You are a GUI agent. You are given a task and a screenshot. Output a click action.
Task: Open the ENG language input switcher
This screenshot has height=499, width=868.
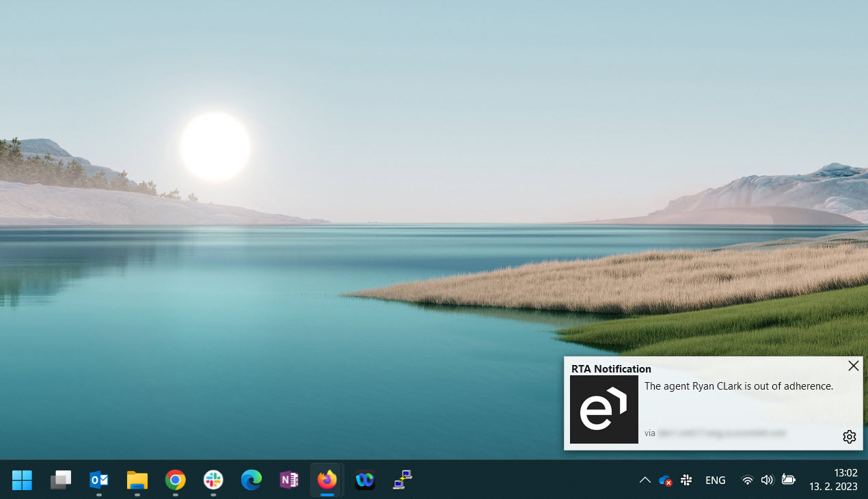click(715, 481)
